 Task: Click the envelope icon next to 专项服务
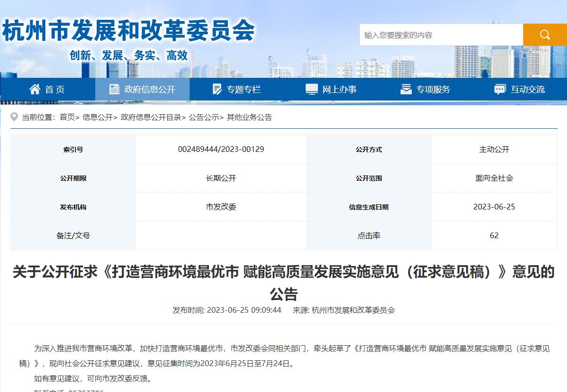(x=406, y=89)
